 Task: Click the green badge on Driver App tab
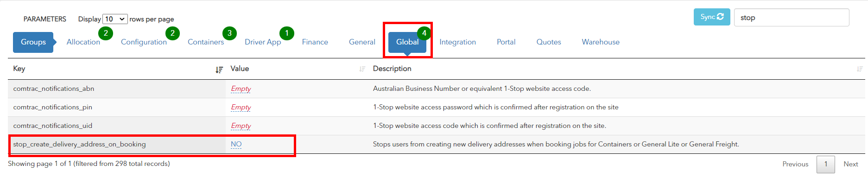point(287,33)
